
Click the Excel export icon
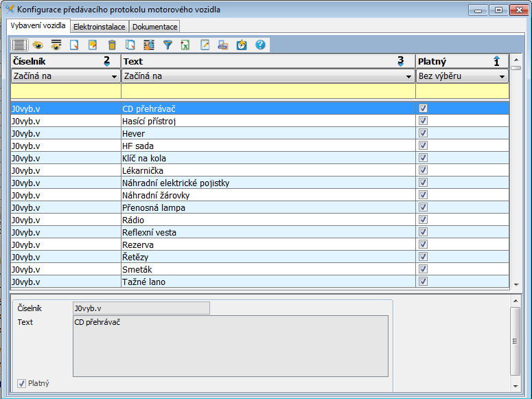coord(185,45)
